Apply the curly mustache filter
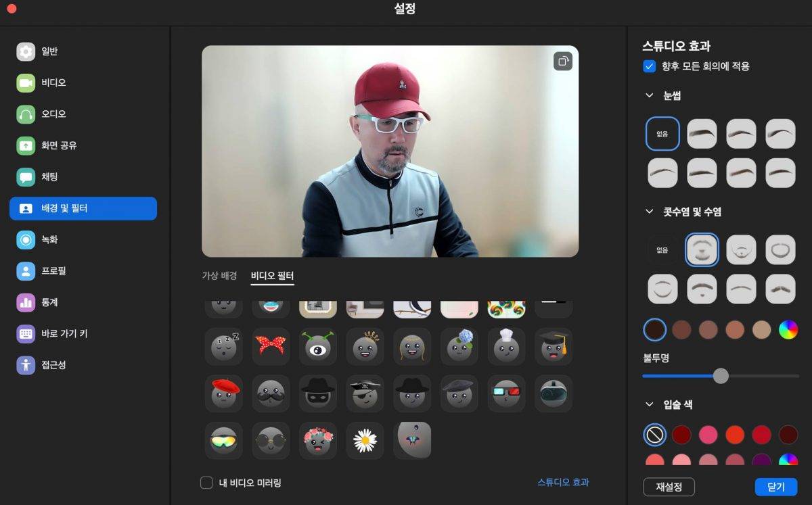The width and height of the screenshot is (812, 505). click(271, 393)
